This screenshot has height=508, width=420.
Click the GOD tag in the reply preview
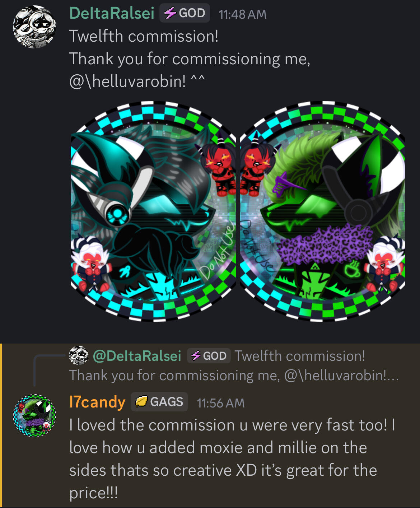pyautogui.click(x=209, y=356)
